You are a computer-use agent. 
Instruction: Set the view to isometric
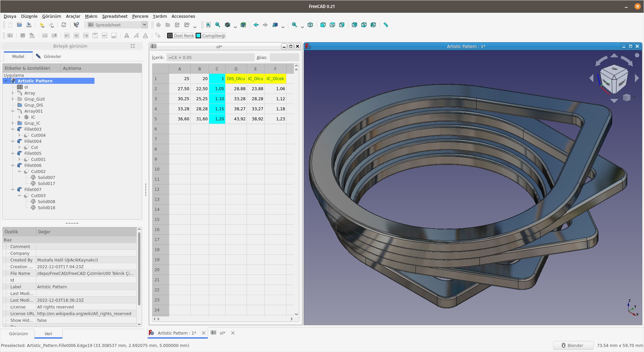click(x=310, y=25)
